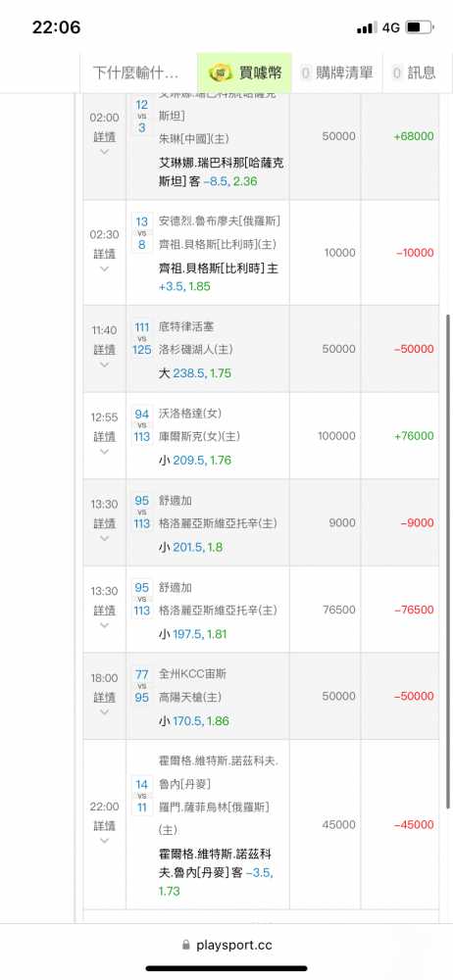
Task: Tap the cellular signal bars icon
Action: click(x=367, y=27)
